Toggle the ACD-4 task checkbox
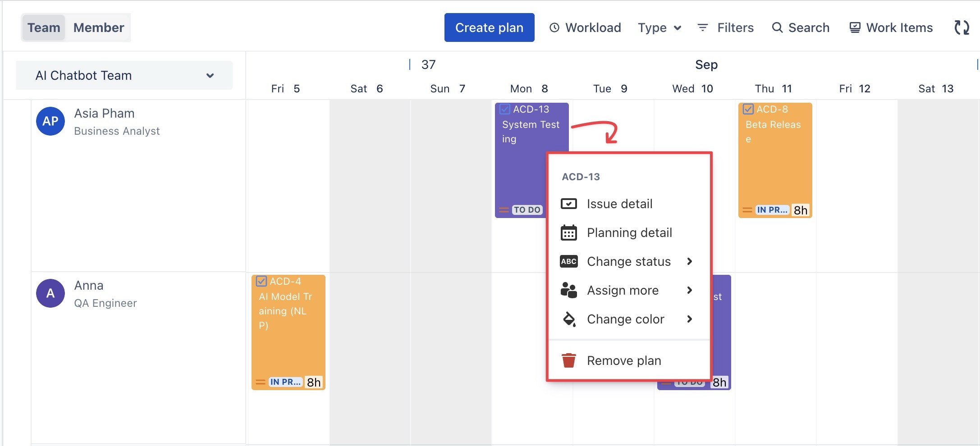Viewport: 980px width, 446px height. (261, 282)
